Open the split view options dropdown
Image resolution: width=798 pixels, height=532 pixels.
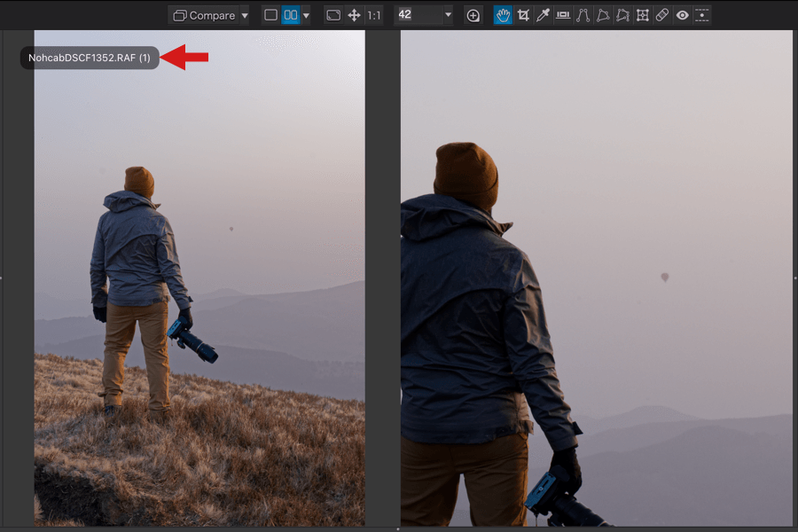point(306,15)
